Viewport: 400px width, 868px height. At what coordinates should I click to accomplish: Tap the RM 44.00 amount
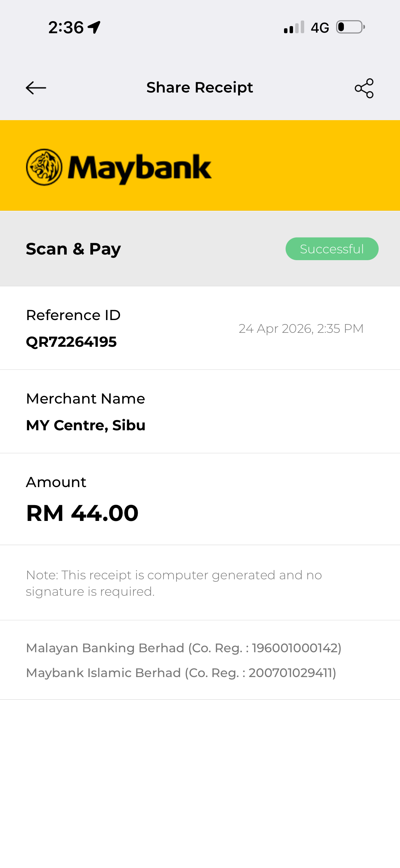point(82,513)
